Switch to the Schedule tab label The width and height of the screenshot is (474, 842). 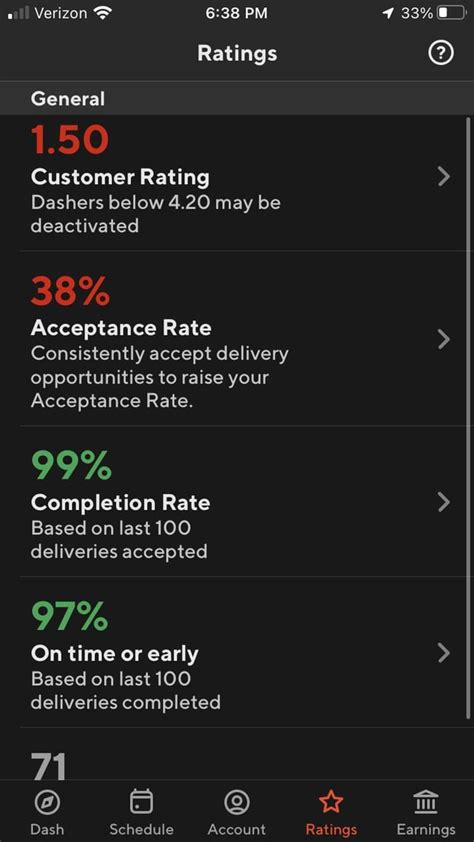click(x=141, y=829)
